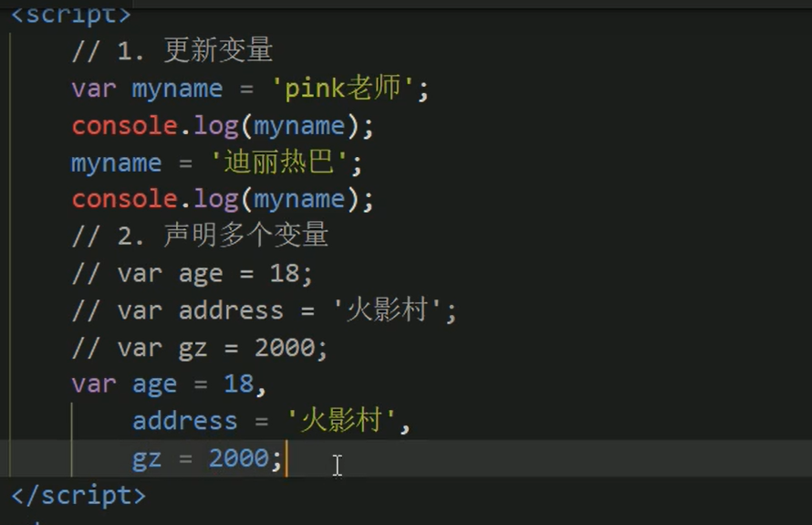Click the commented '// var address' line
812x525 pixels.
click(x=264, y=310)
